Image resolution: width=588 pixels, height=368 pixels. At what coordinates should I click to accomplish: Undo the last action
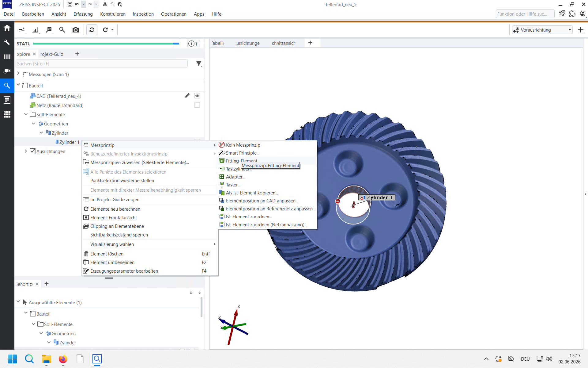point(77,4)
